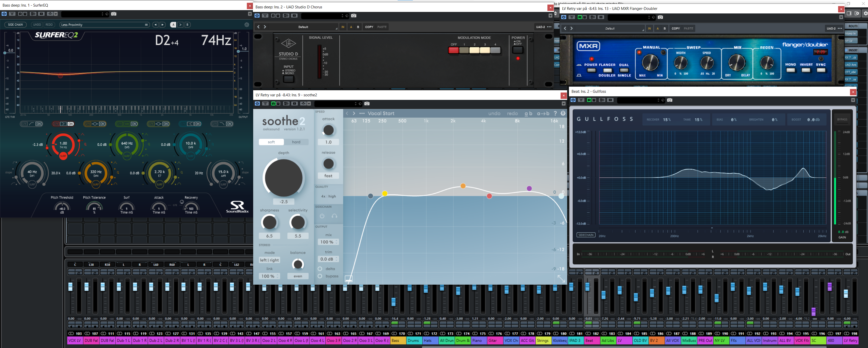Click the previous preset arrow in SurferEQ
Screen dimensions: 868x348
(x=155, y=25)
